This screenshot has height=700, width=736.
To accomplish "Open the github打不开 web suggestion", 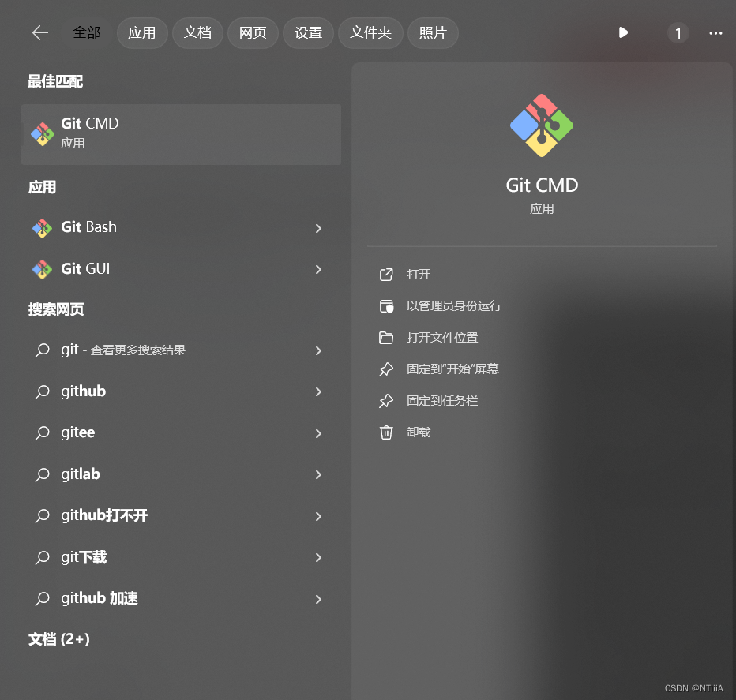I will point(181,515).
